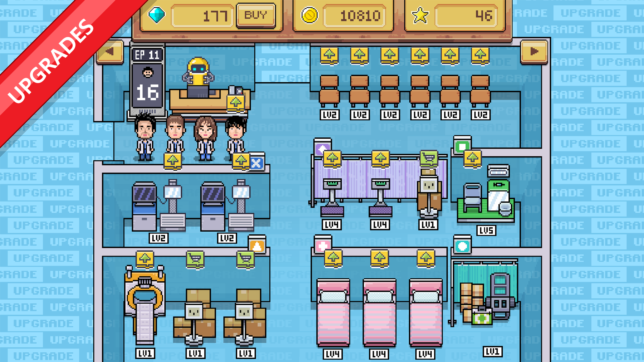Click shopping cart above middle cardboard box
The height and width of the screenshot is (362, 644).
coord(195,259)
